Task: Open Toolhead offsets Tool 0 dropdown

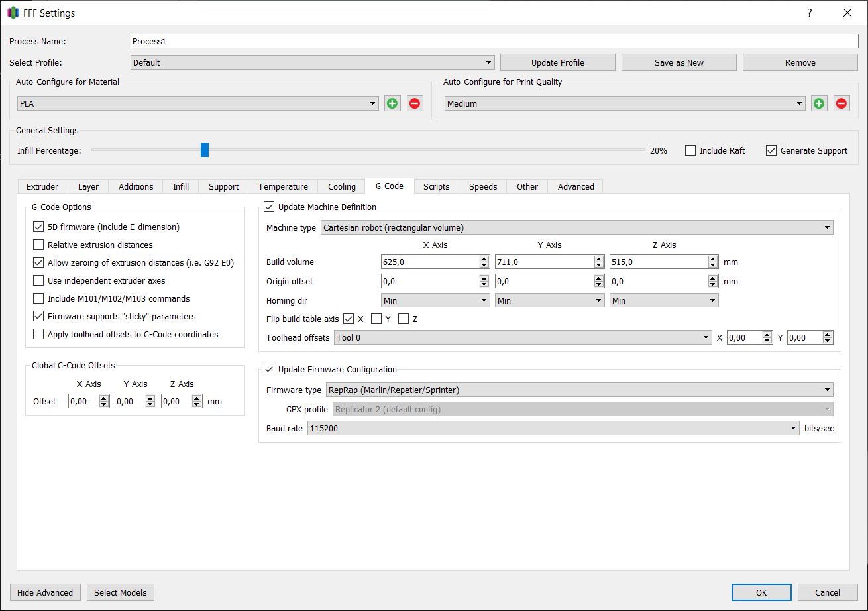Action: [523, 337]
